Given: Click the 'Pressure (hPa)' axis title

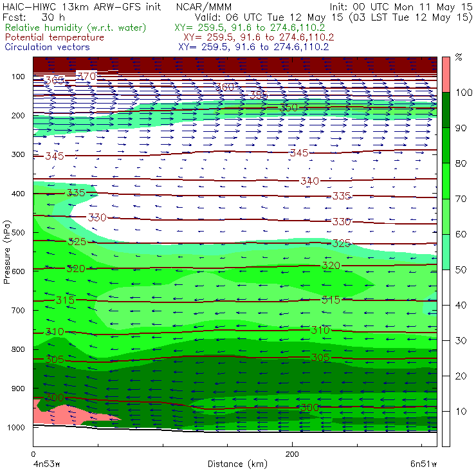Looking at the screenshot, I should [x=7, y=252].
